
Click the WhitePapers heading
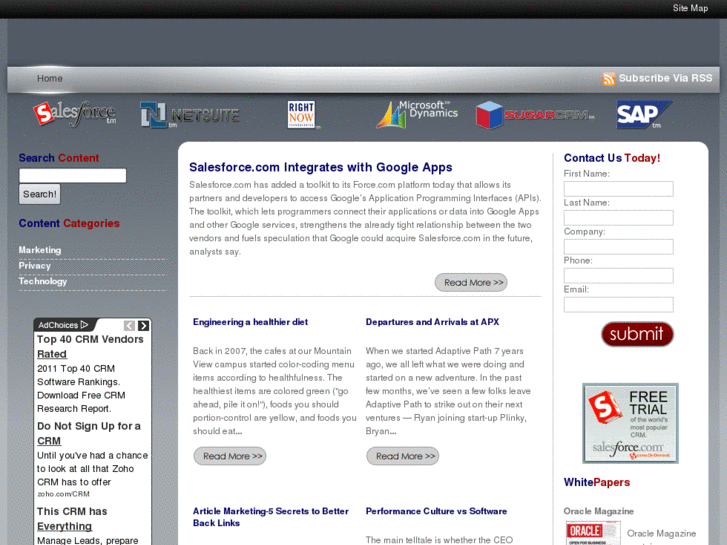(x=597, y=482)
